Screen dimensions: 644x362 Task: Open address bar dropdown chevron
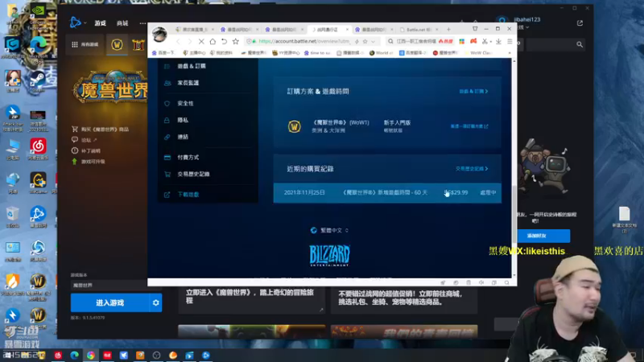373,42
